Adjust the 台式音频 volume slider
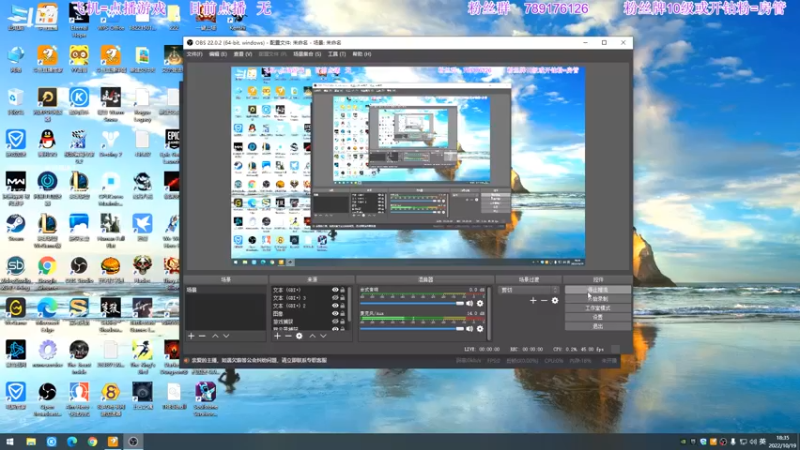The height and width of the screenshot is (450, 800). point(412,304)
